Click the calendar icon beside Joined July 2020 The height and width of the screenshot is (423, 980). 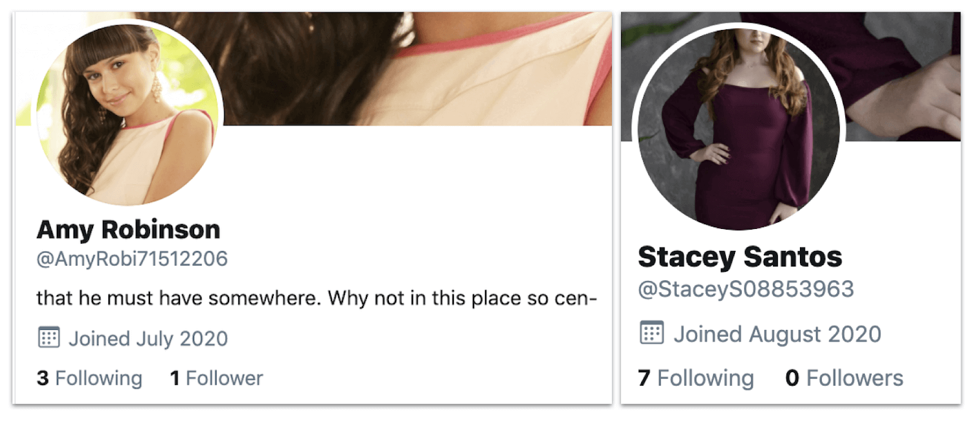(49, 337)
